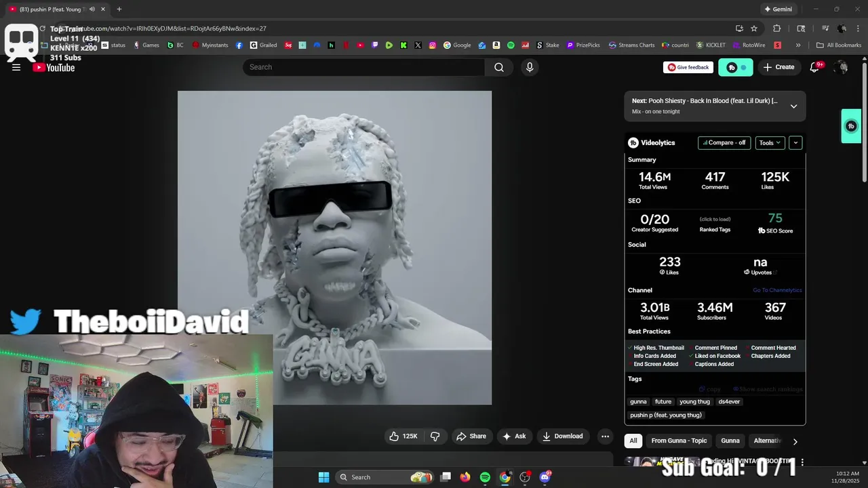Launch Firefox from taskbar
This screenshot has width=868, height=488.
pos(465,477)
